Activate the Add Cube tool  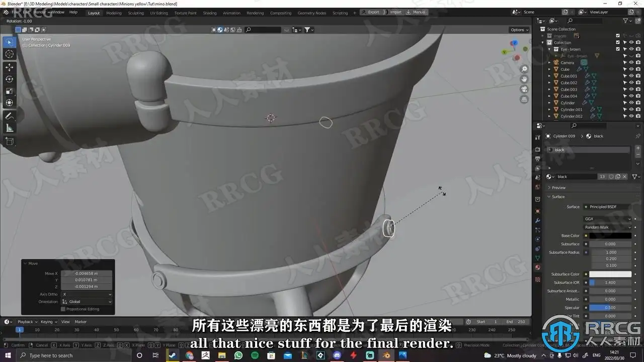[x=10, y=142]
